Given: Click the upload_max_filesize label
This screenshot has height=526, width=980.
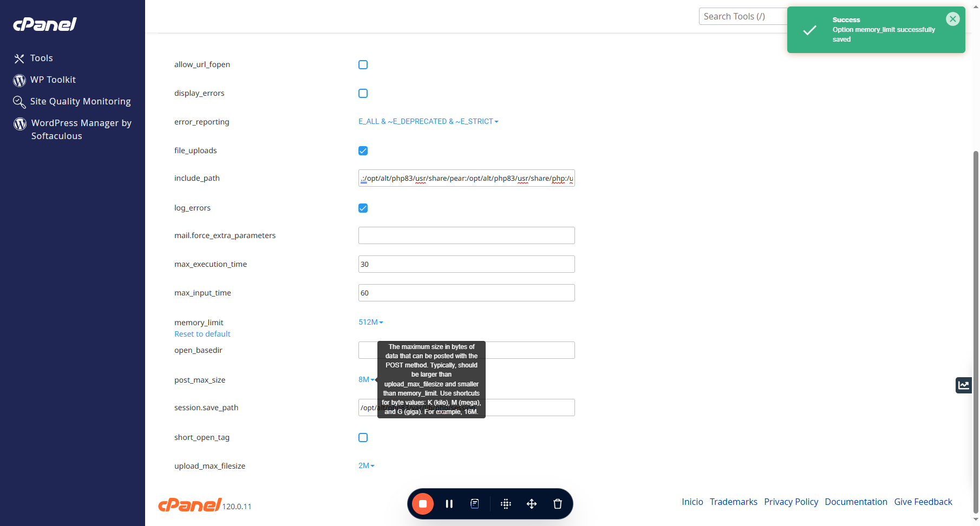Looking at the screenshot, I should (x=210, y=466).
